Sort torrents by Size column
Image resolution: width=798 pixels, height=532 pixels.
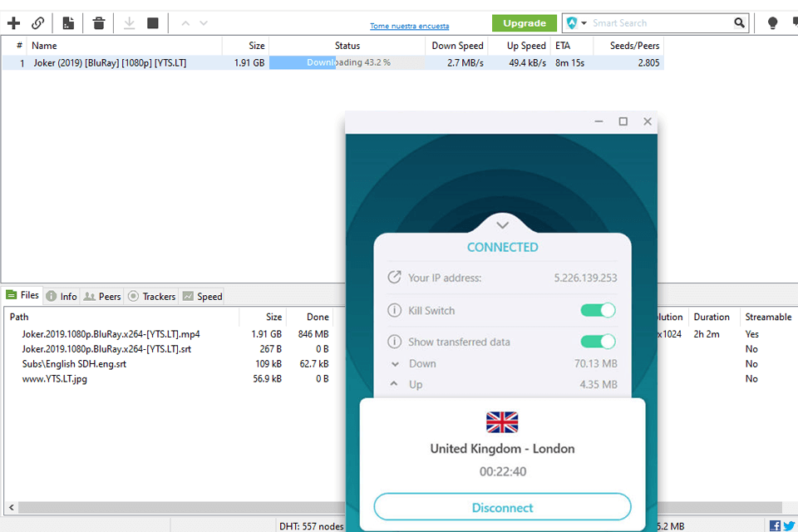(x=246, y=46)
